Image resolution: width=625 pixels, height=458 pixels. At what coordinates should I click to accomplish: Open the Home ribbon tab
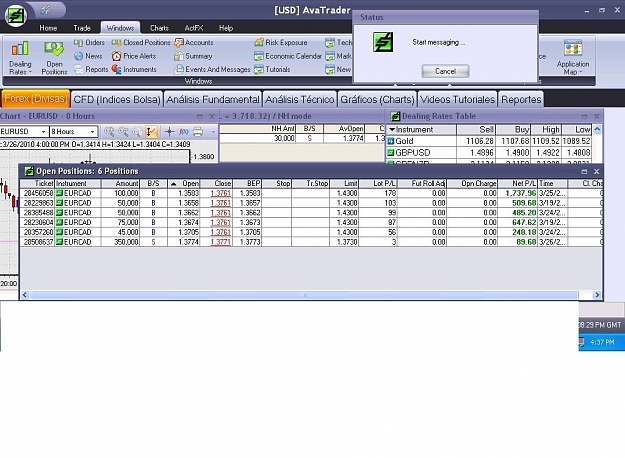click(x=48, y=28)
